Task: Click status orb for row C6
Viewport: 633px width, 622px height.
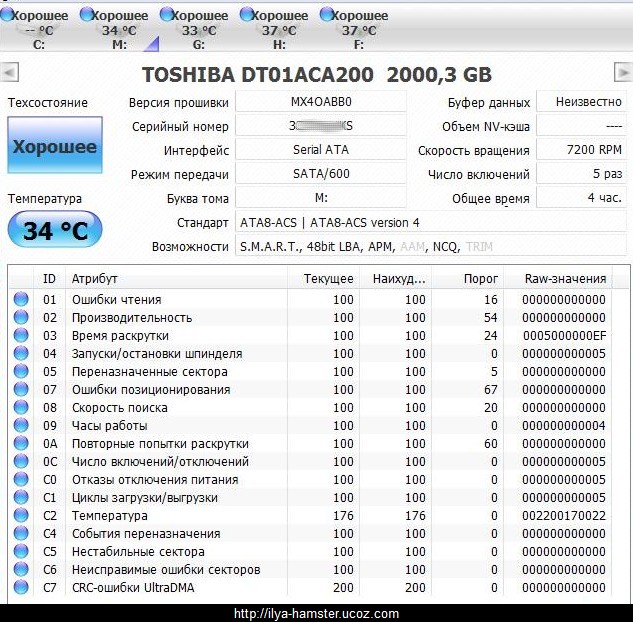Action: pos(21,569)
